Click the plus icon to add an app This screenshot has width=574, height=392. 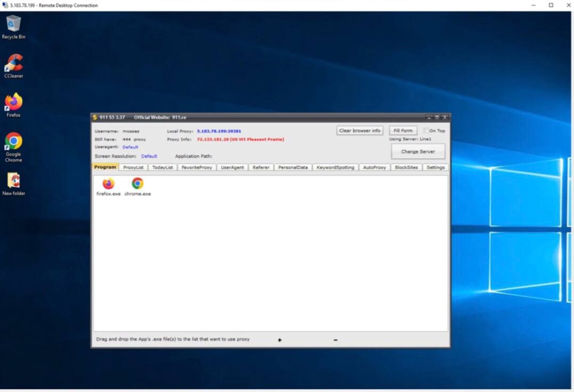click(280, 340)
